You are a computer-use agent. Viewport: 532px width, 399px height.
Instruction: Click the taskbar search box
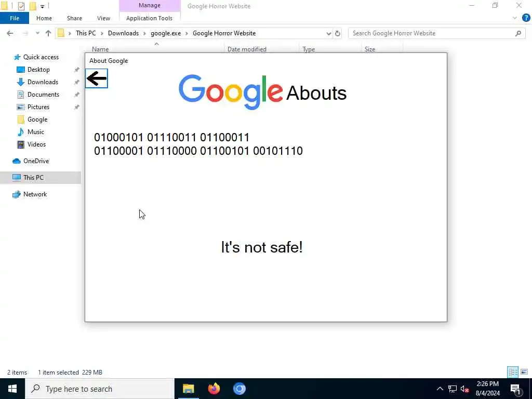tap(100, 389)
